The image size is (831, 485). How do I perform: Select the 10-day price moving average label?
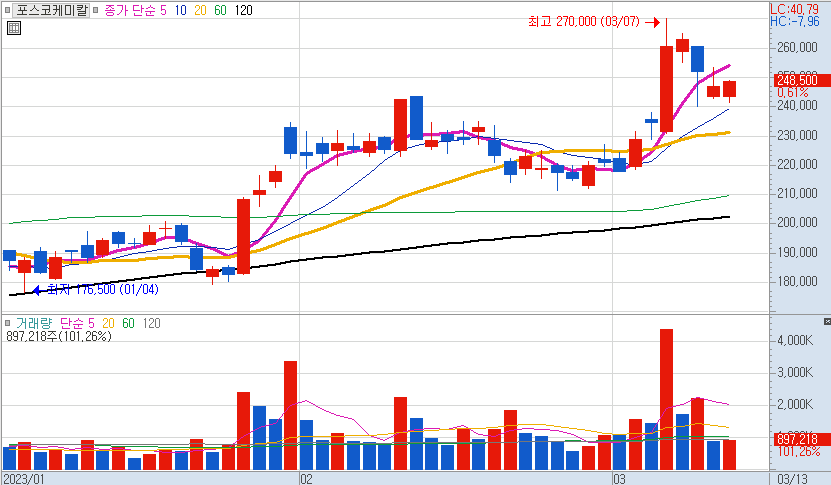[x=181, y=10]
